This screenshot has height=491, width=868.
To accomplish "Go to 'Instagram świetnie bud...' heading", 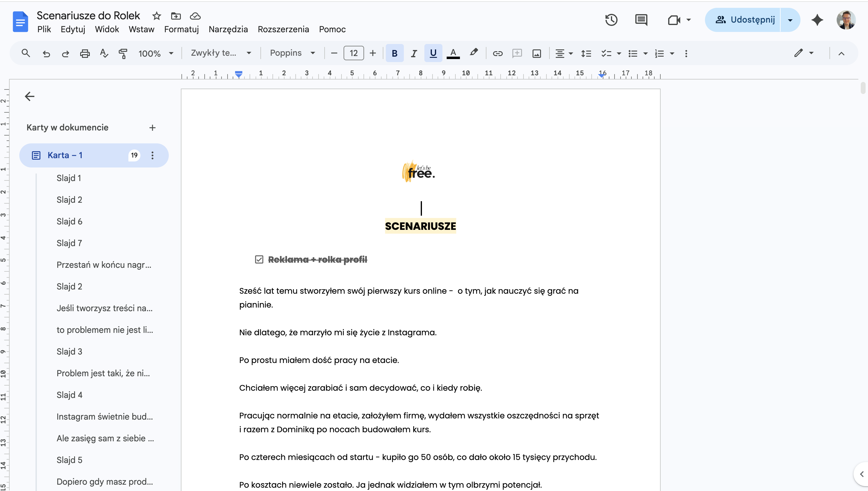I will (x=105, y=417).
